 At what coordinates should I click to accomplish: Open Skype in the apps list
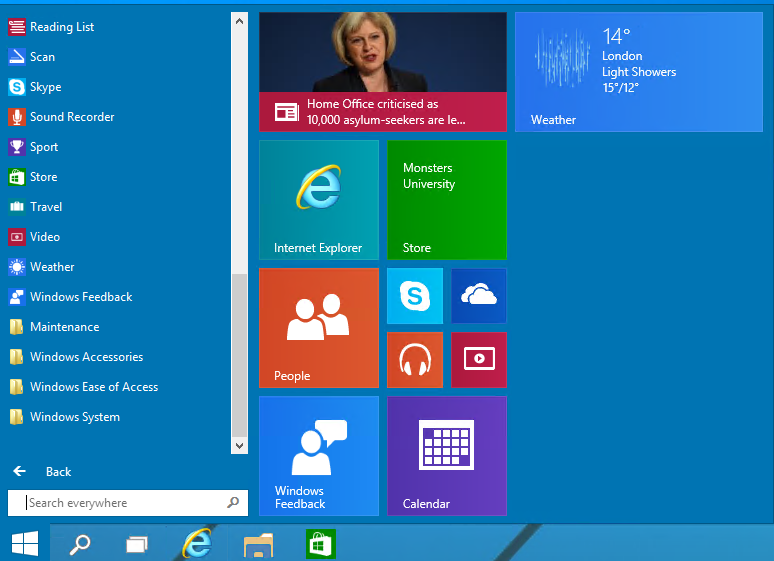click(35, 87)
